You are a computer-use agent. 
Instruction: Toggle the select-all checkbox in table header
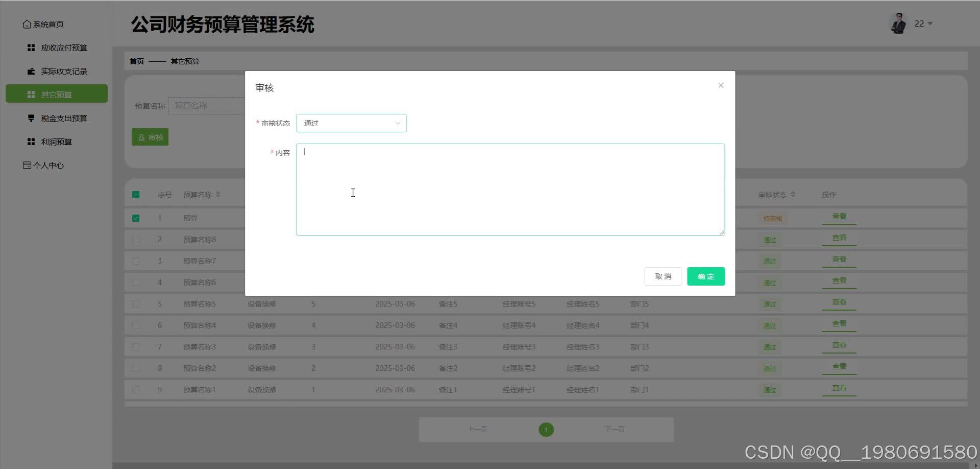click(x=136, y=195)
